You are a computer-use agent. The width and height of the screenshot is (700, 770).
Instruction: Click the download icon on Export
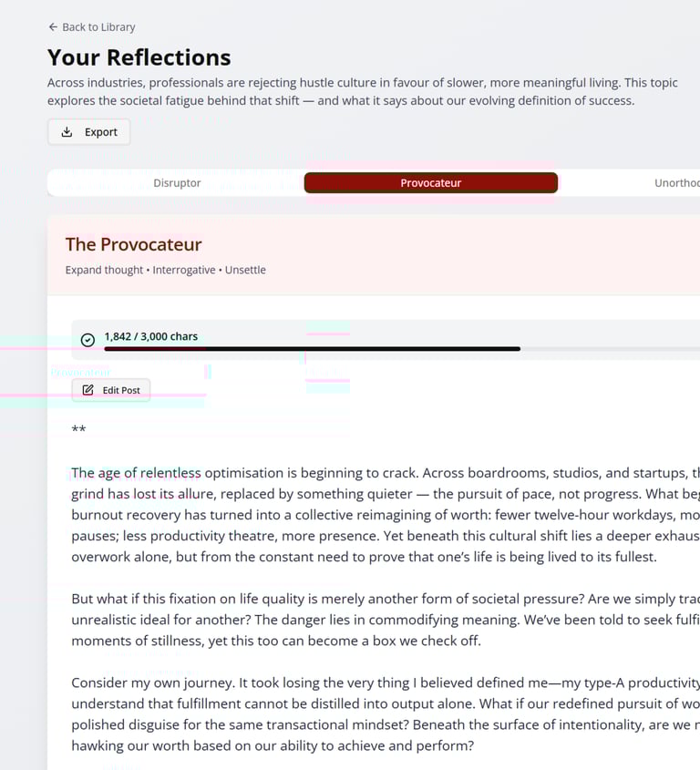click(x=67, y=132)
